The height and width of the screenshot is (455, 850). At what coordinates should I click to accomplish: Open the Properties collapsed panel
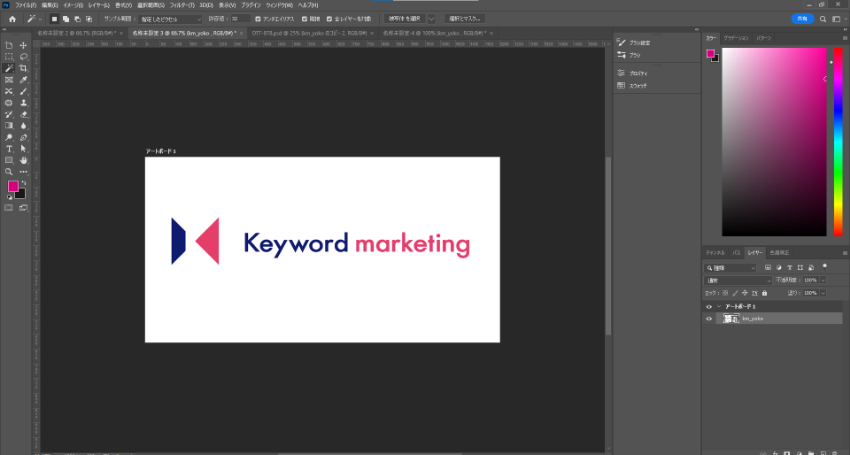pyautogui.click(x=632, y=73)
